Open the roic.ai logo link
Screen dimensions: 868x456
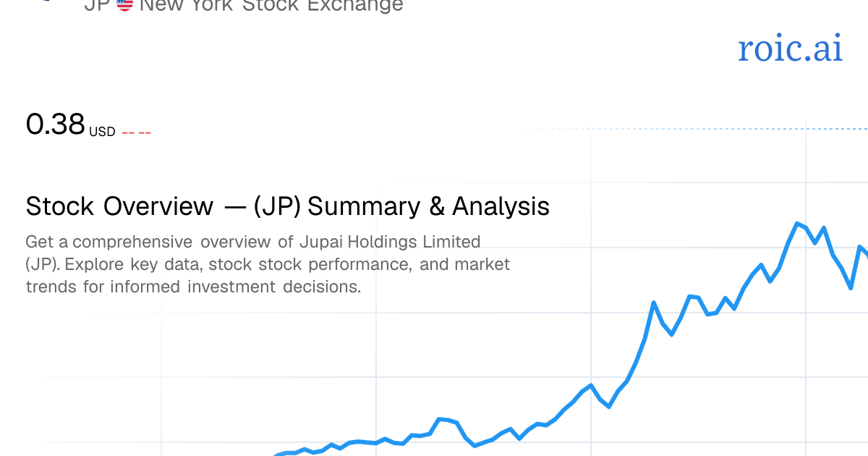(x=790, y=48)
